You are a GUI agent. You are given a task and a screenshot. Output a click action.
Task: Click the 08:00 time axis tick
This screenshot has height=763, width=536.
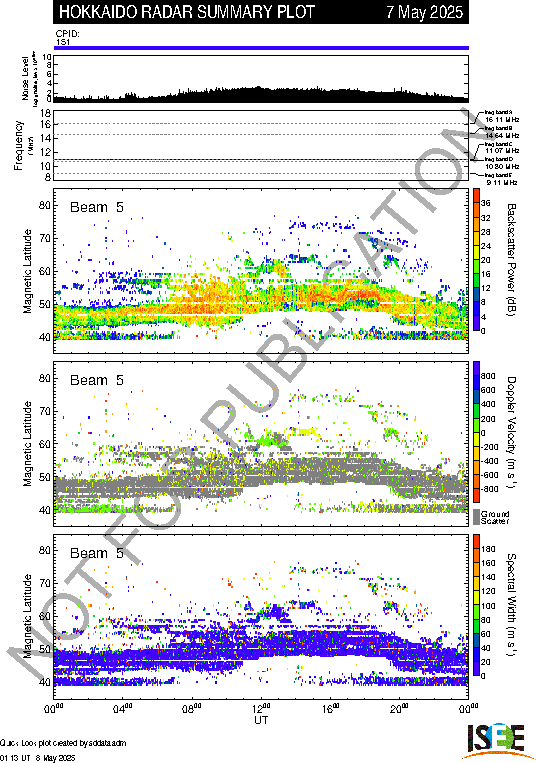pos(192,709)
